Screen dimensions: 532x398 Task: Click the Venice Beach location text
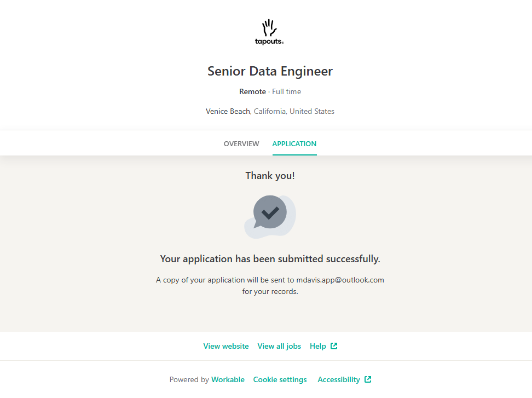228,111
